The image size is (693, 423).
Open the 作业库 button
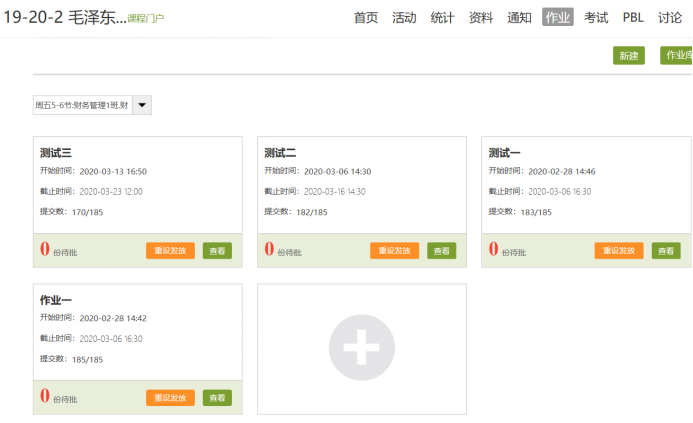(677, 55)
